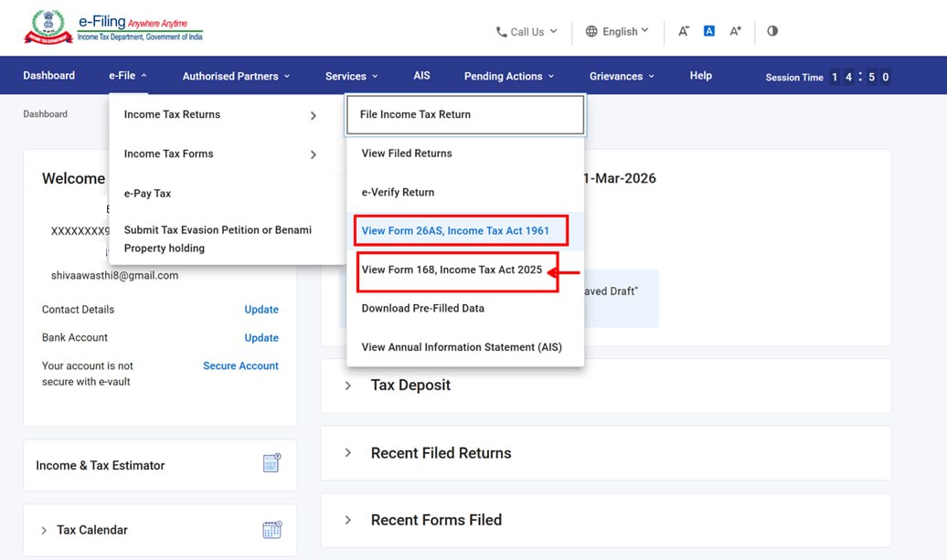Click the Dashboard breadcrumb
Screen dimensions: 947x560
click(x=46, y=114)
